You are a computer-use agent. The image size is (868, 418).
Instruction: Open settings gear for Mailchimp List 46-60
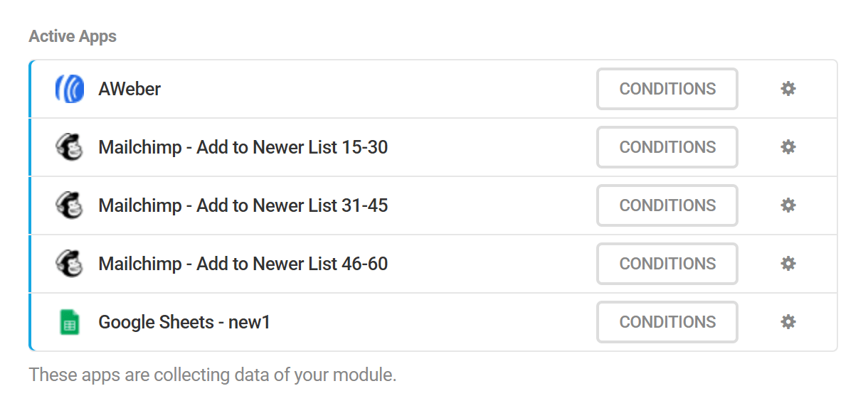point(788,263)
